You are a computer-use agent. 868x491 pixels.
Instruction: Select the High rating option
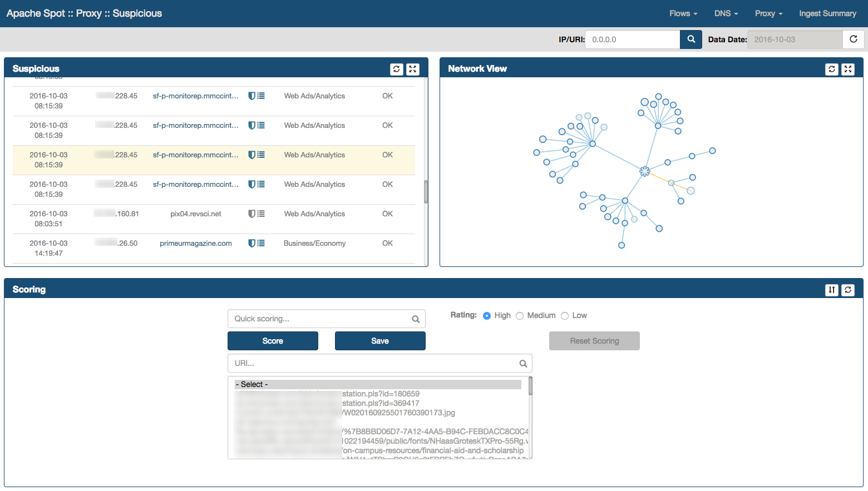(487, 316)
